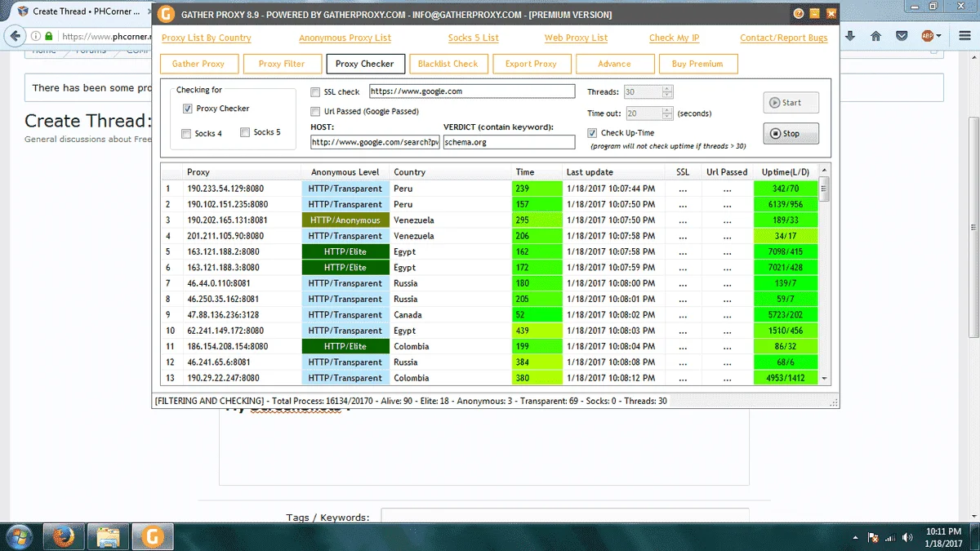The height and width of the screenshot is (551, 980).
Task: Open Windows Explorer from the taskbar
Action: coord(108,537)
